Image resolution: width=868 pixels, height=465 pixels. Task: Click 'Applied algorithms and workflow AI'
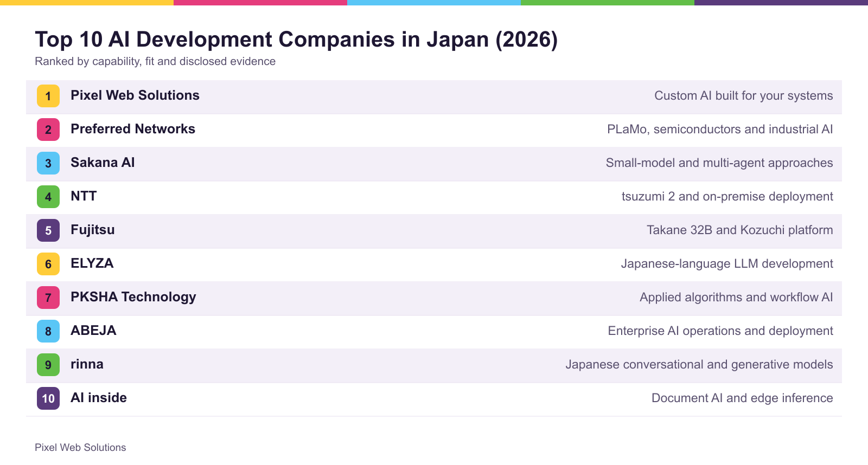(x=736, y=298)
